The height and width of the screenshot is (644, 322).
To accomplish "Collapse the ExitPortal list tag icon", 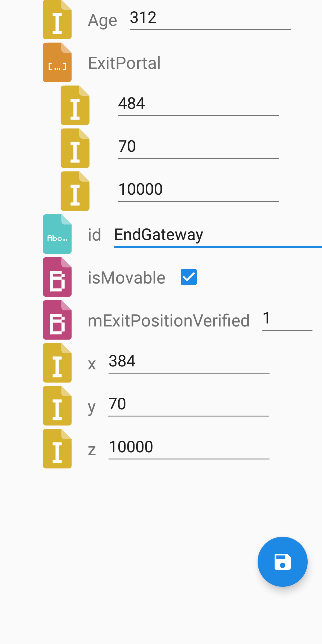I will [57, 63].
